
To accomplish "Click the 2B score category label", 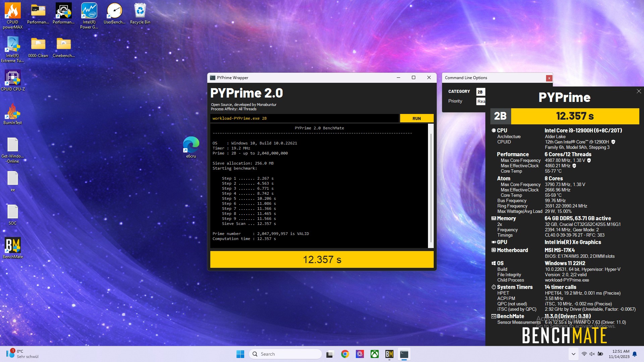I will tap(500, 116).
